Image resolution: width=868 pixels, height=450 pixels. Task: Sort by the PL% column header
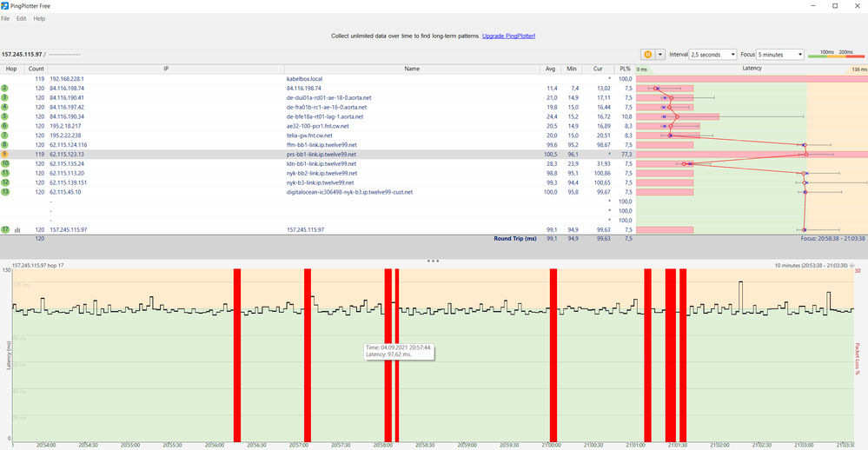click(x=625, y=69)
